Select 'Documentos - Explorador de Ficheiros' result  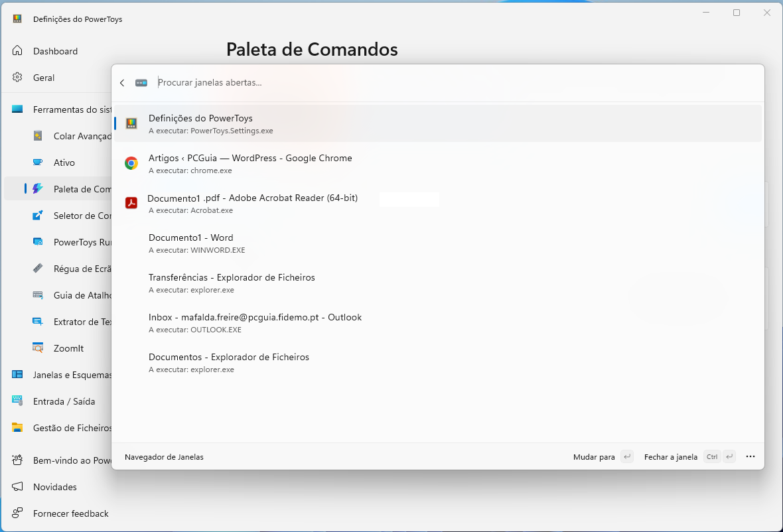tap(438, 363)
